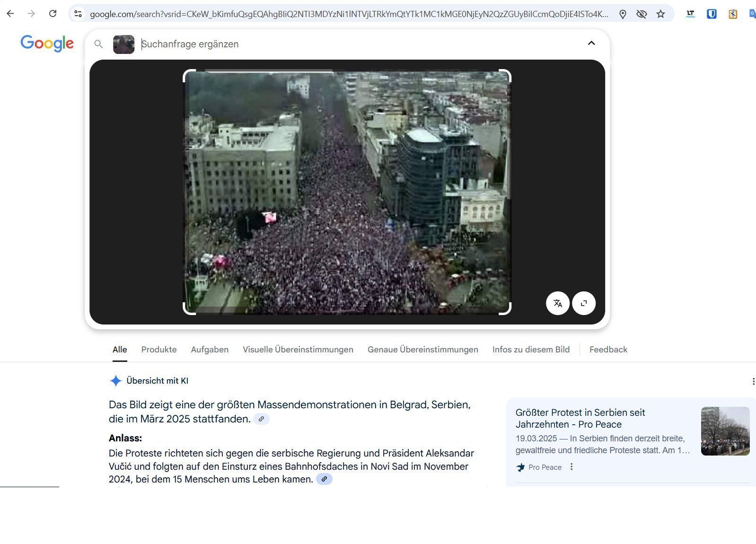This screenshot has height=544, width=756.
Task: Click the location permission icon
Action: 623,14
